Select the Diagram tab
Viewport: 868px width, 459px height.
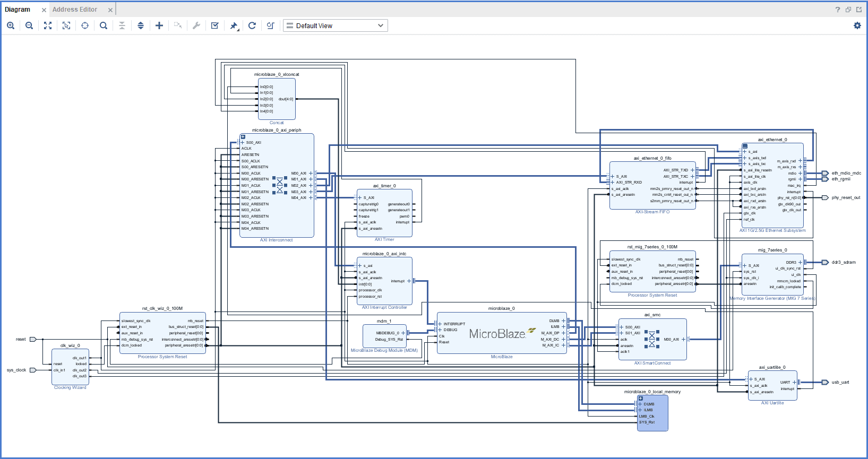[x=18, y=10]
